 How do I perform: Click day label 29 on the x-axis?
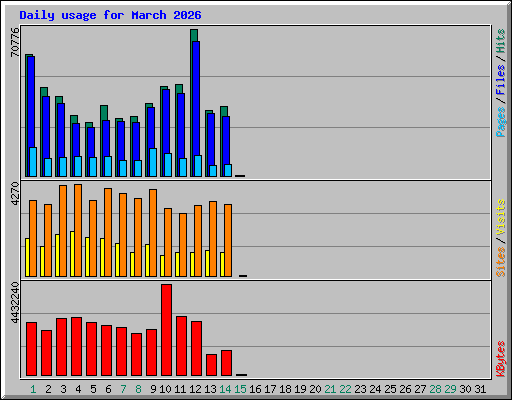[450, 389]
